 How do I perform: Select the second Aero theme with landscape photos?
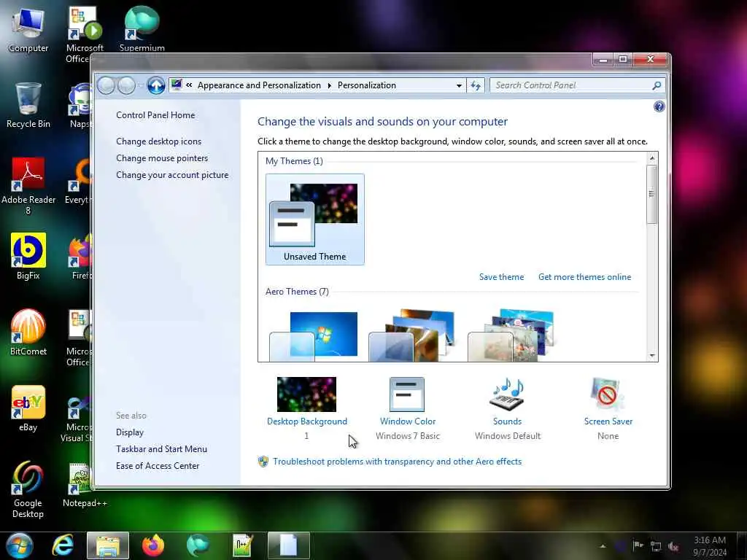tap(412, 335)
